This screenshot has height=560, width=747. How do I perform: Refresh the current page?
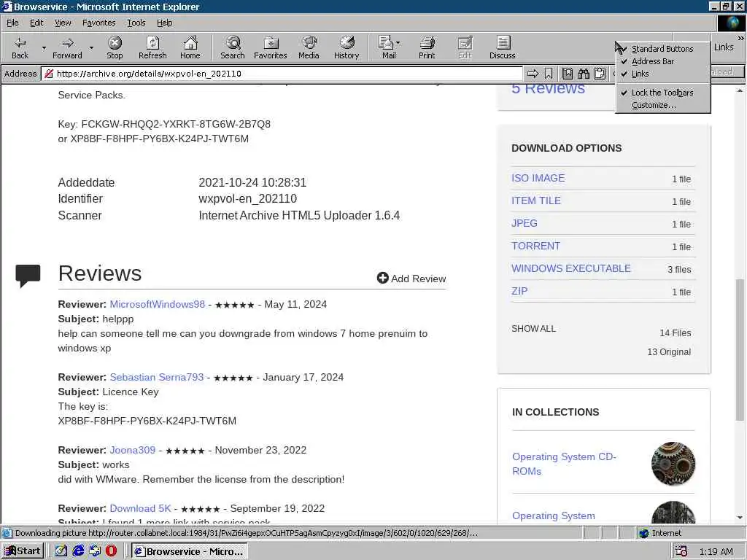[x=152, y=47]
